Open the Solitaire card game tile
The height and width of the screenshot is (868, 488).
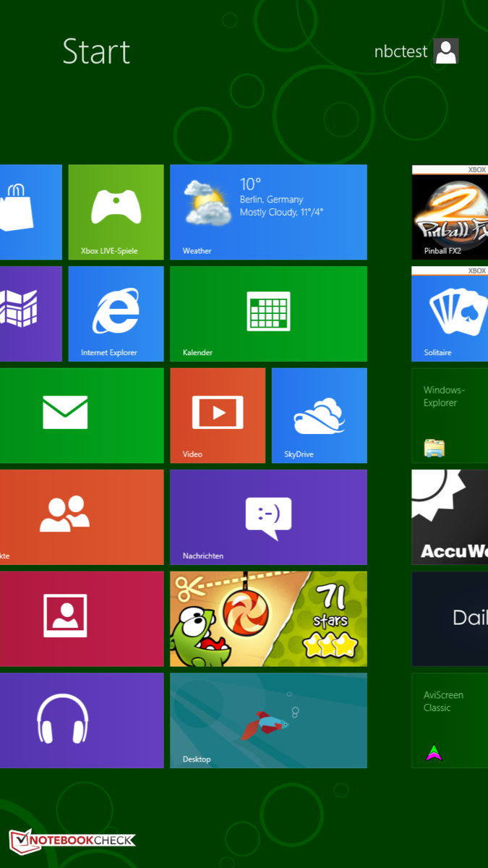[450, 313]
